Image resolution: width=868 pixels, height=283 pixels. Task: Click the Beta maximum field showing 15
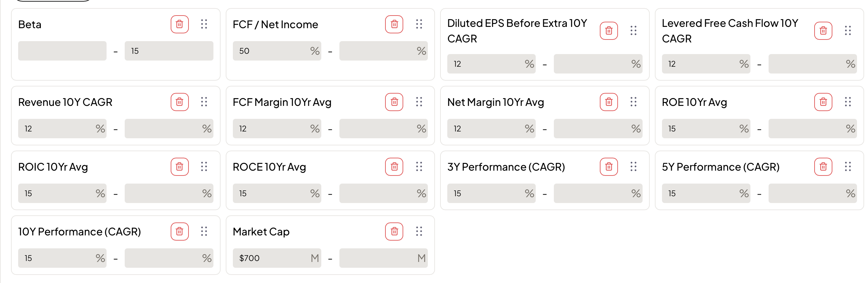tap(169, 51)
